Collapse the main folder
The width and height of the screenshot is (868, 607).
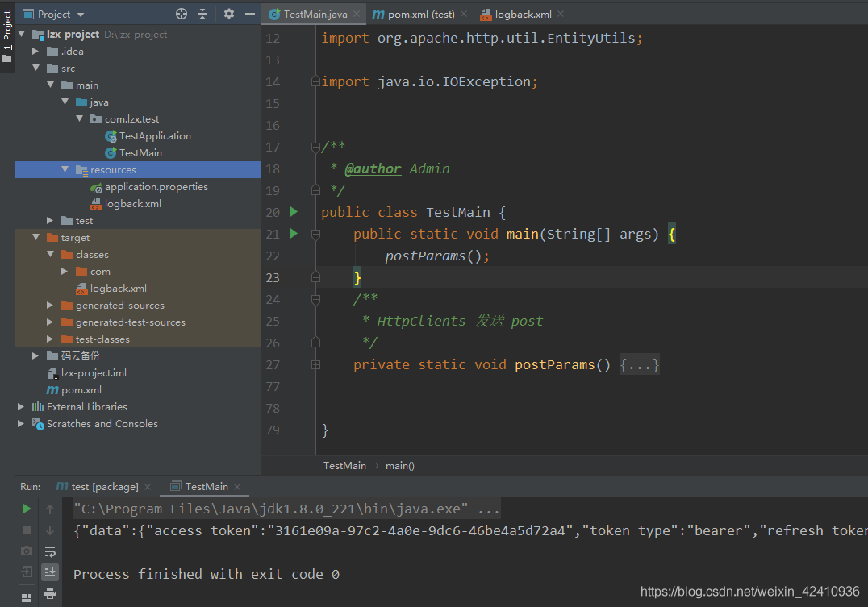pyautogui.click(x=50, y=85)
